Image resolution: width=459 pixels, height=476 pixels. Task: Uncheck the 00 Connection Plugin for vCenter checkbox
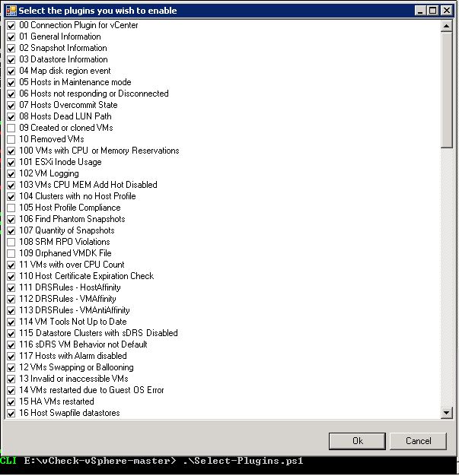(11, 25)
